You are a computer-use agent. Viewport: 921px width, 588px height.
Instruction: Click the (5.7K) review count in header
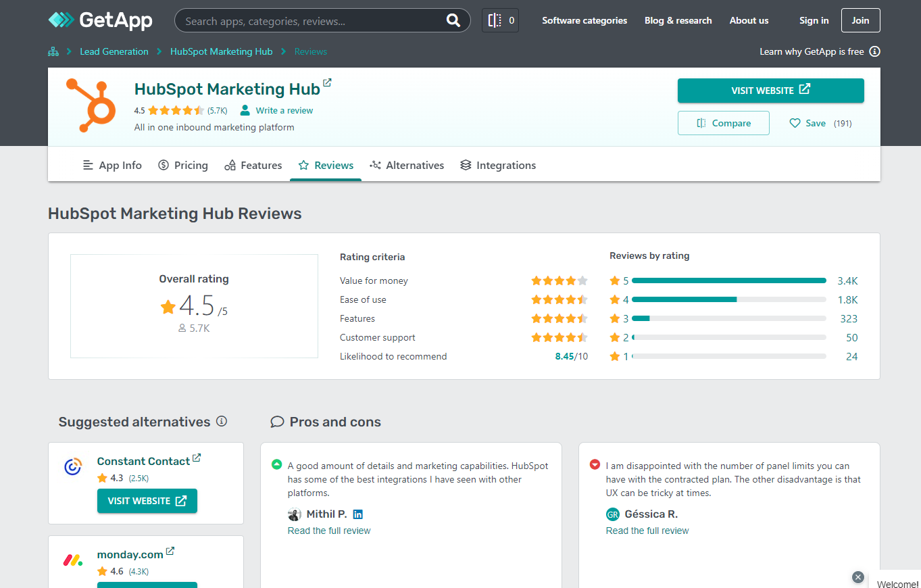coord(218,110)
